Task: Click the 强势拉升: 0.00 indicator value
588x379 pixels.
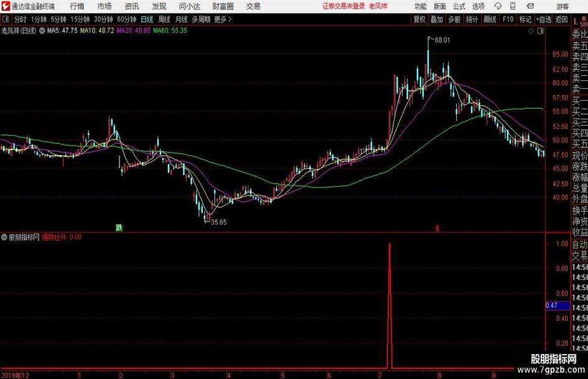Action: 62,237
